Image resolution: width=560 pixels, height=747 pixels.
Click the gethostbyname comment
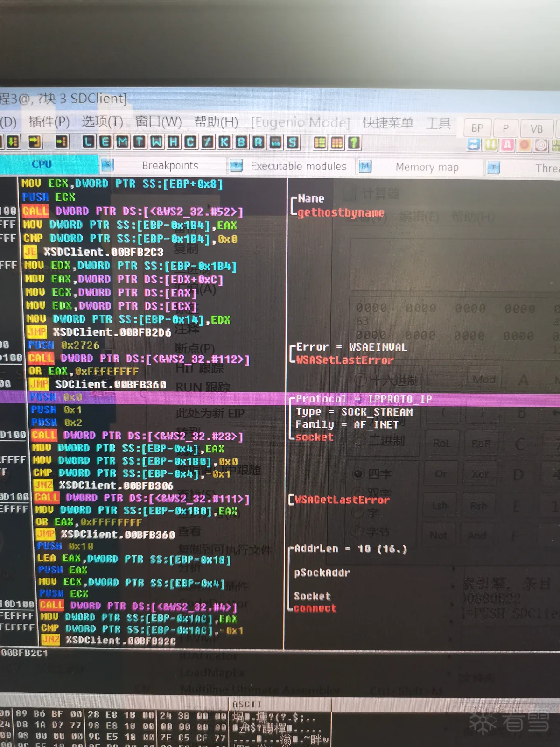(341, 213)
